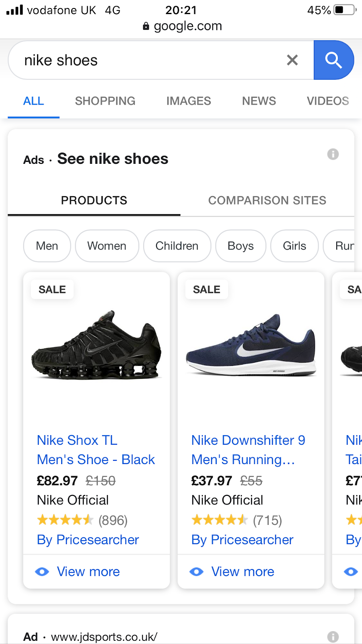The height and width of the screenshot is (644, 362).
Task: Click the info icon beside Ads heading
Action: click(x=333, y=154)
